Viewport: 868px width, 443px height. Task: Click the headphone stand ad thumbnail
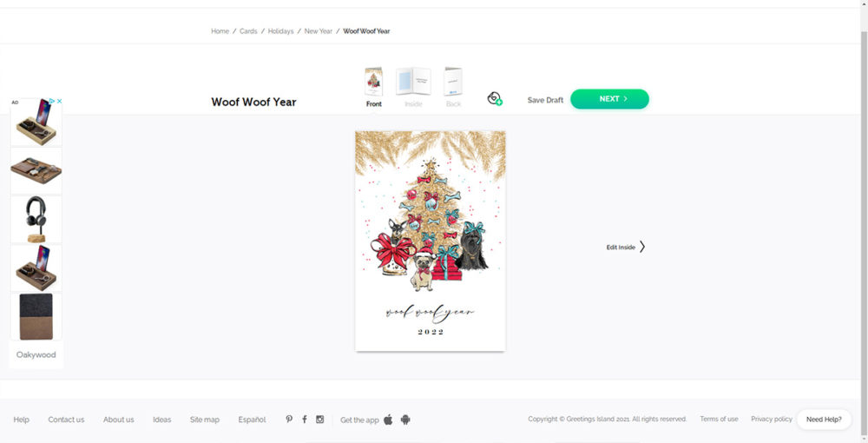coord(36,220)
